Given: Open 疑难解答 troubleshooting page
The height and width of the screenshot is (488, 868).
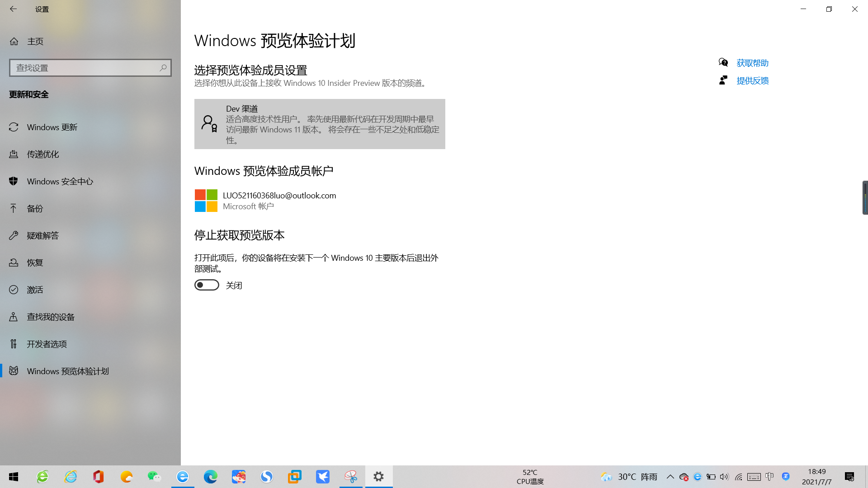Looking at the screenshot, I should [x=90, y=236].
